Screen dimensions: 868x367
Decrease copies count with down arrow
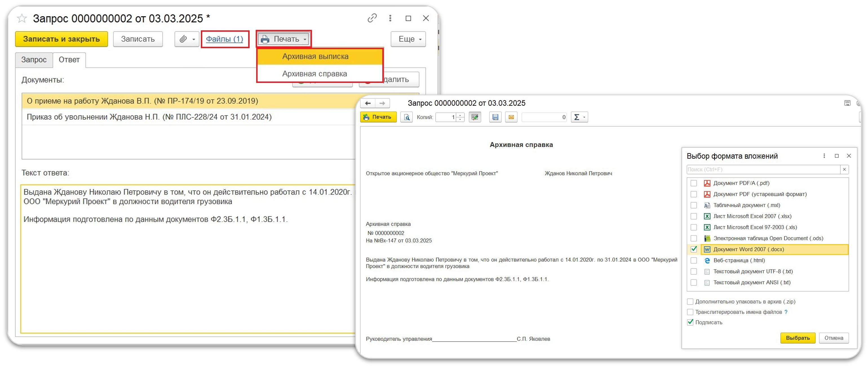[460, 119]
